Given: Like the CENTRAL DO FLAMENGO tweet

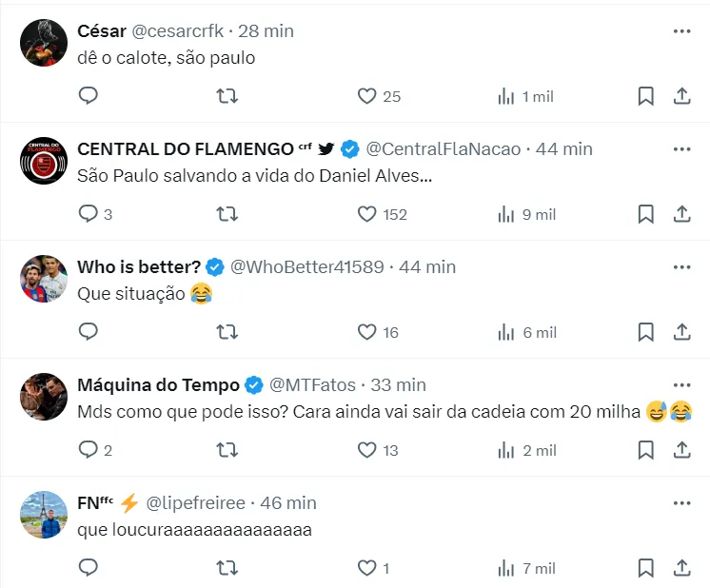Looking at the screenshot, I should tap(367, 214).
